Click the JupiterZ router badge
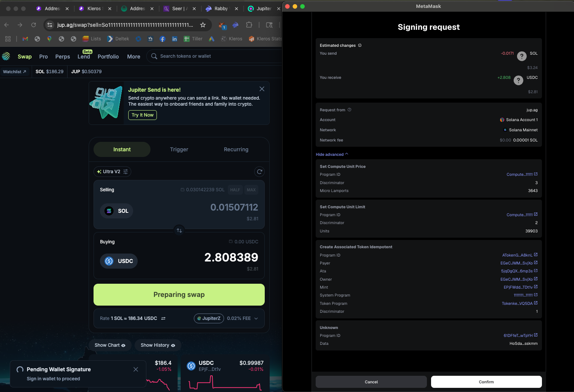 [x=209, y=318]
